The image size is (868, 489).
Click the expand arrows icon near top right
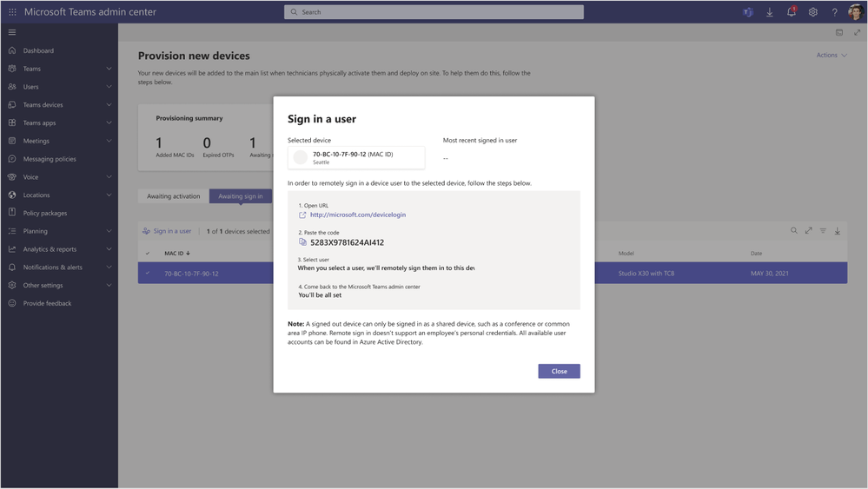(x=857, y=33)
